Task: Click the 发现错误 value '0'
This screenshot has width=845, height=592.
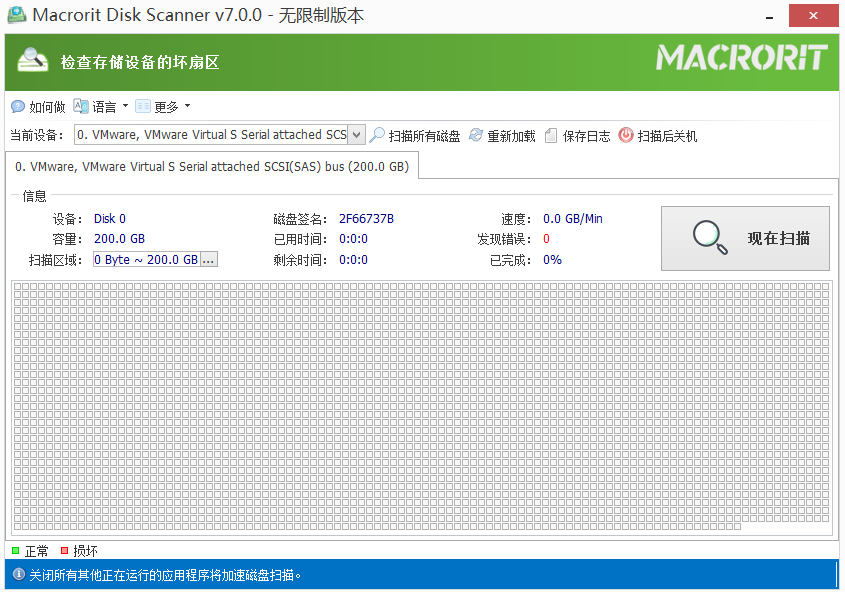Action: (x=546, y=239)
